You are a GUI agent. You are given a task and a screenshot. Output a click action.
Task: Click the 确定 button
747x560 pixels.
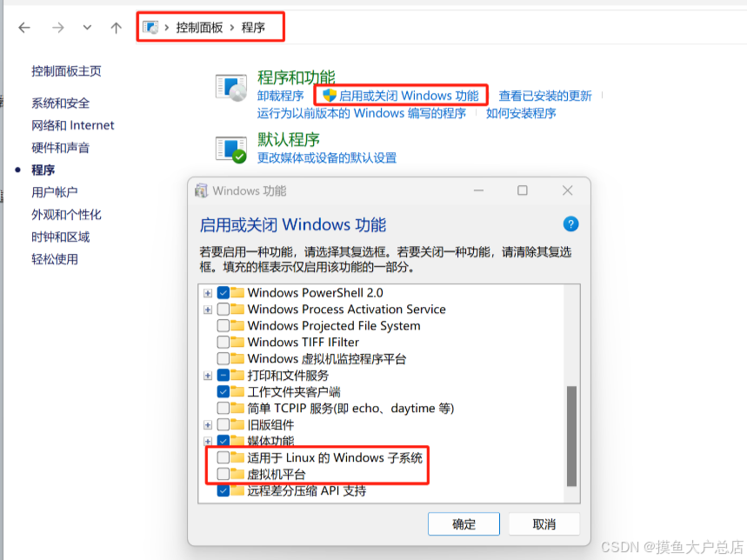[x=464, y=523]
